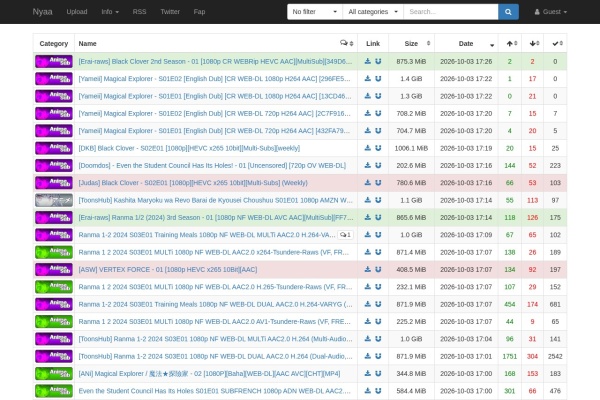Download torrent for DKB Black Clover S02E01
The height and width of the screenshot is (400, 600).
(x=368, y=148)
